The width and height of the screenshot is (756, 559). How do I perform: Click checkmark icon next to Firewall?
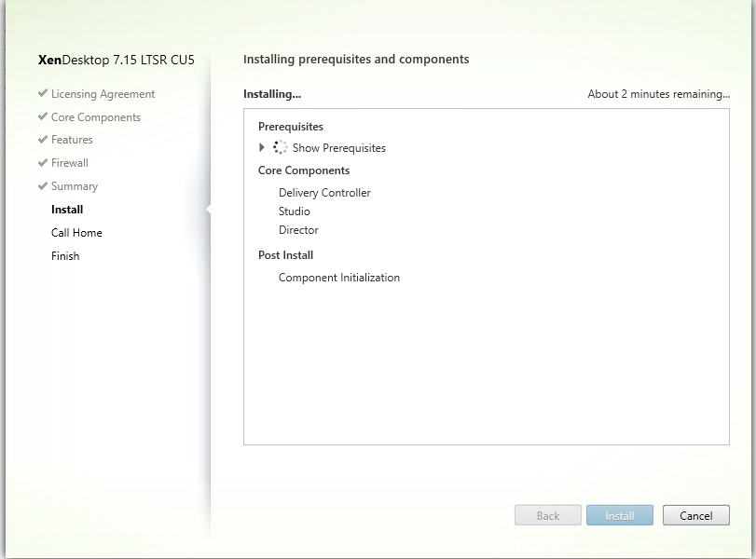43,162
